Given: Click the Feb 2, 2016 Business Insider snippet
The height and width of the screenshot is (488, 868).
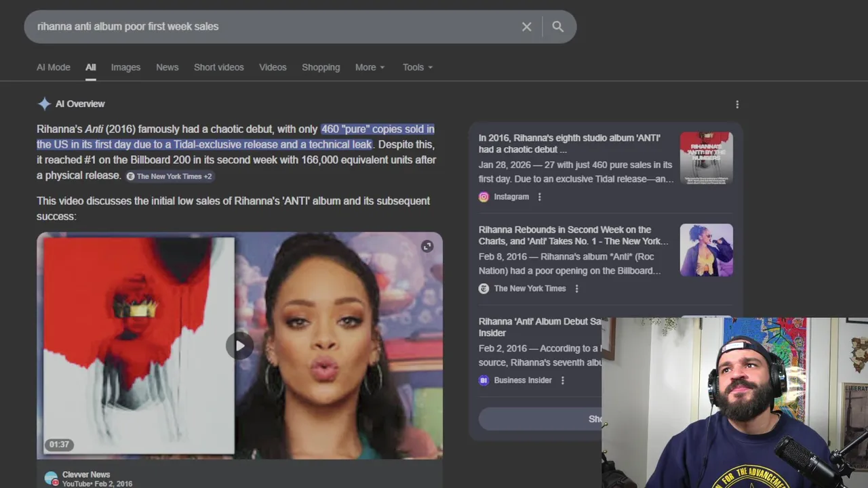Looking at the screenshot, I should coord(540,355).
